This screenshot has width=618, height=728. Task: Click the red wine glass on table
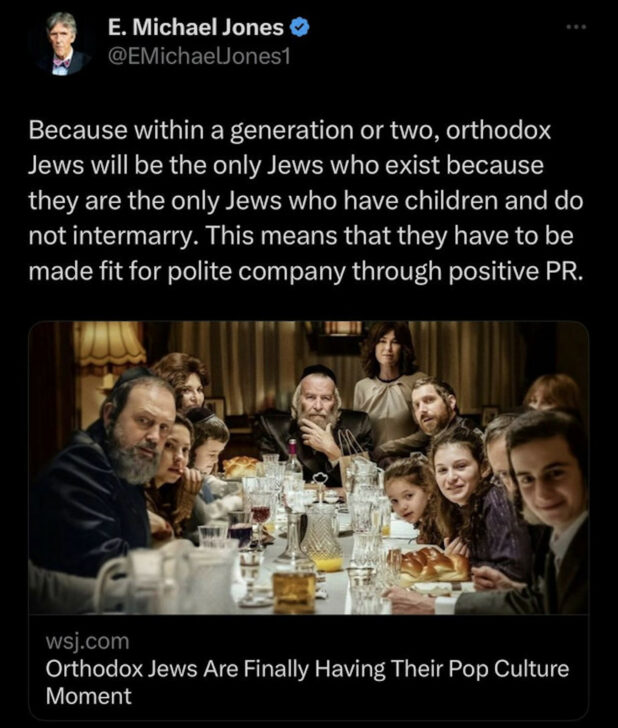[x=260, y=513]
